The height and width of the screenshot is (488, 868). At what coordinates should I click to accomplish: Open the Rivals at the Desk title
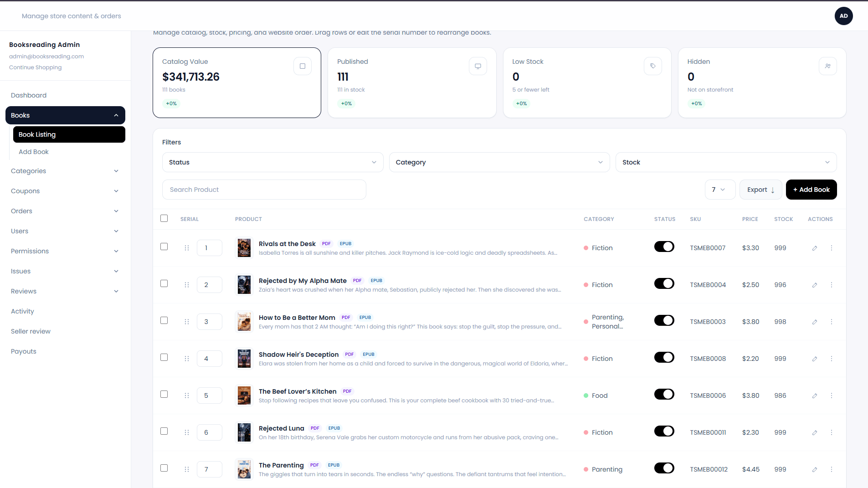(x=287, y=244)
